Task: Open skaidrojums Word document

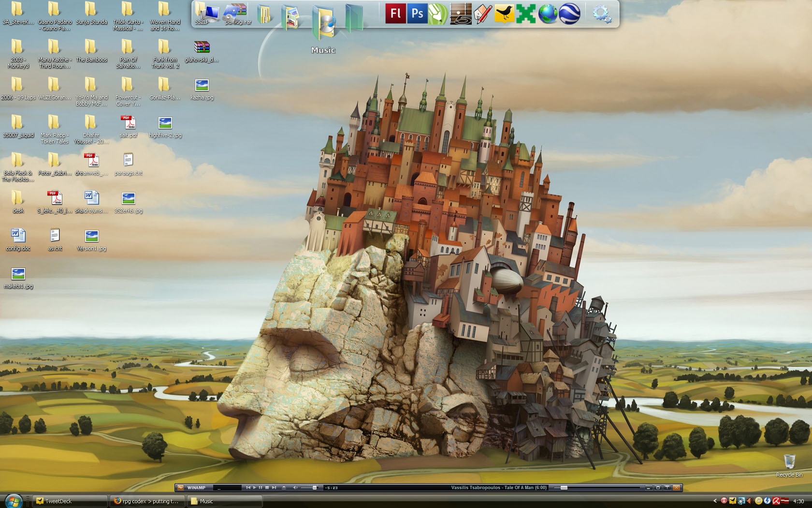Action: (x=91, y=202)
